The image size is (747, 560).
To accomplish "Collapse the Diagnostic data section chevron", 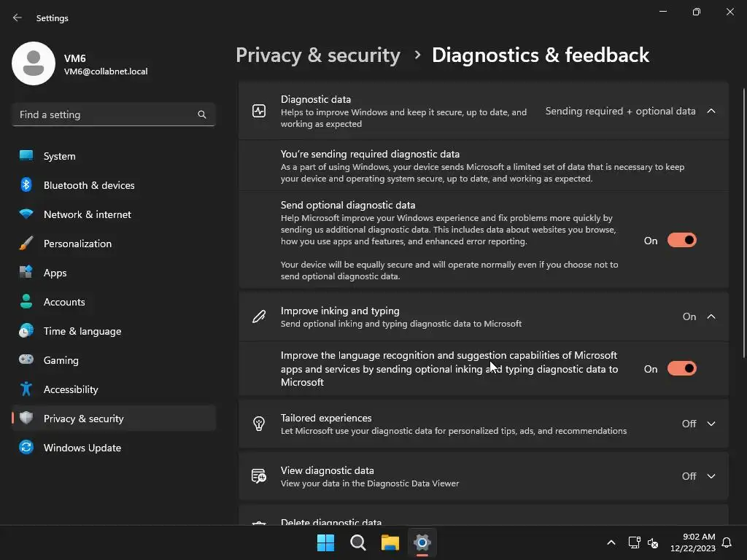I will tap(711, 111).
